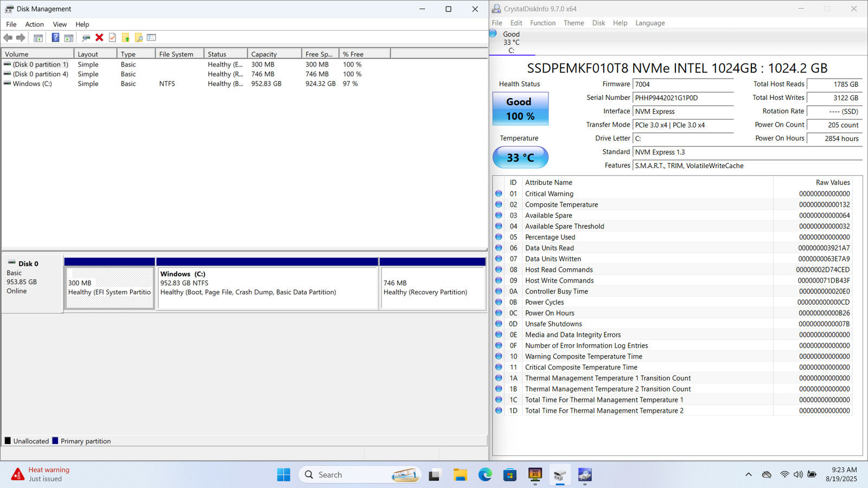The width and height of the screenshot is (868, 488).
Task: Click the checklist settings icon in toolbar
Action: pos(151,37)
